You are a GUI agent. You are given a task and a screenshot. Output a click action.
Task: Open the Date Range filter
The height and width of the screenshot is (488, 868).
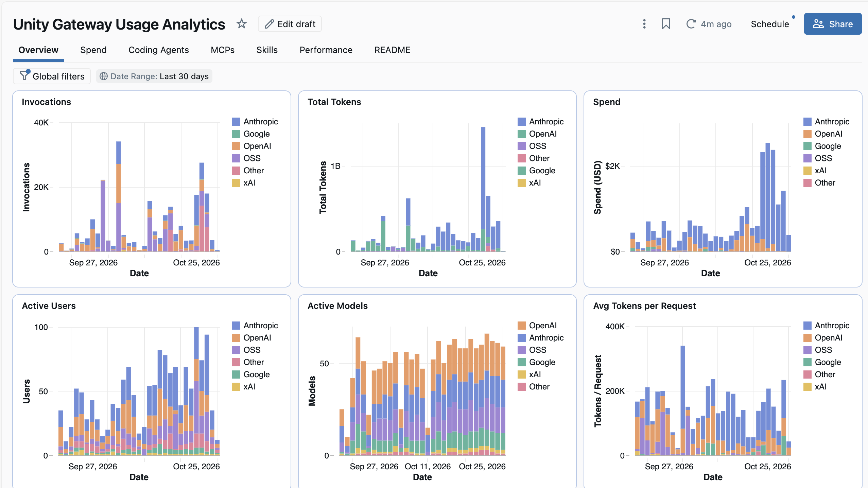[x=154, y=76]
